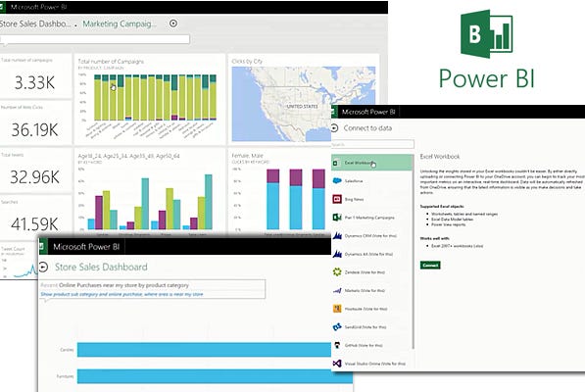Click the Excel Workbook heading text
The height and width of the screenshot is (392, 585).
pyautogui.click(x=440, y=157)
